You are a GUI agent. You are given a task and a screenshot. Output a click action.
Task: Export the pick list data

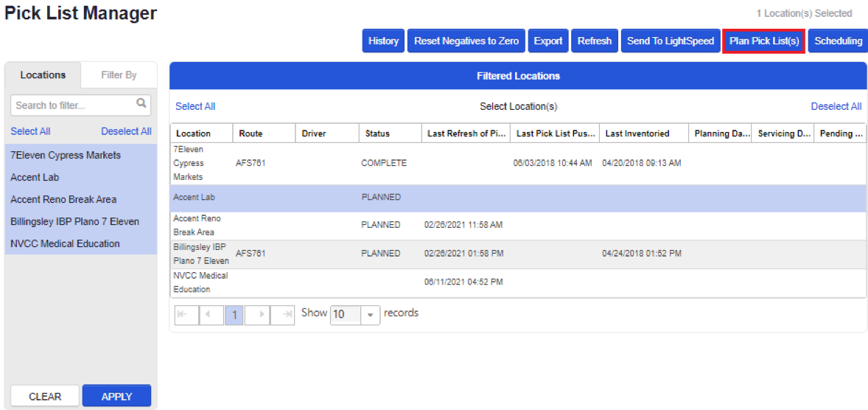[x=547, y=41]
